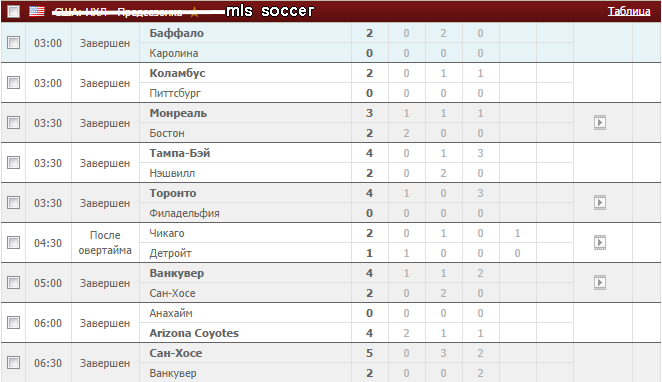Viewport: 662px width, 382px height.
Task: Open the После овертайма status cell
Action: point(105,243)
